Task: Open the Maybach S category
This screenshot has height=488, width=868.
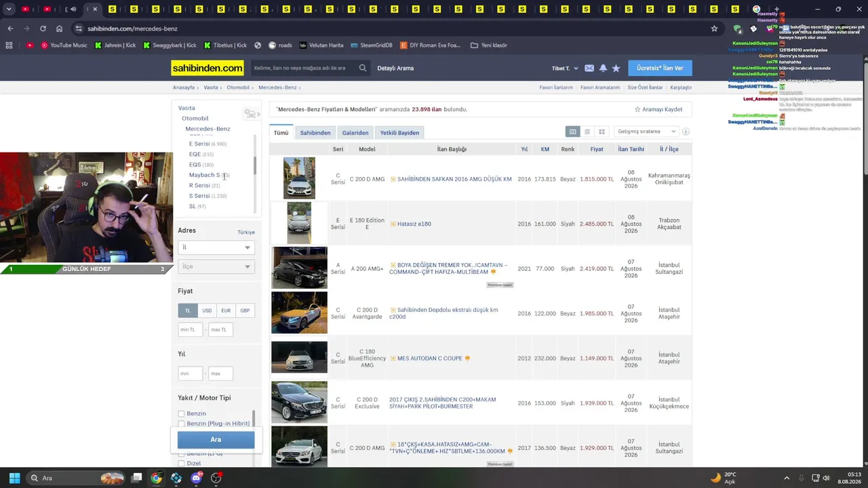Action: coord(204,175)
